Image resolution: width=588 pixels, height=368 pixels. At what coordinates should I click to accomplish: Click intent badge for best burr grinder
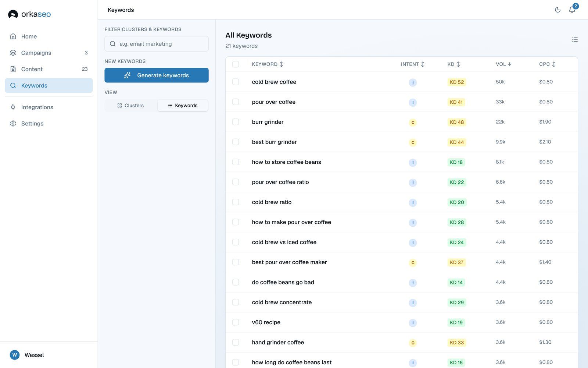coord(413,142)
